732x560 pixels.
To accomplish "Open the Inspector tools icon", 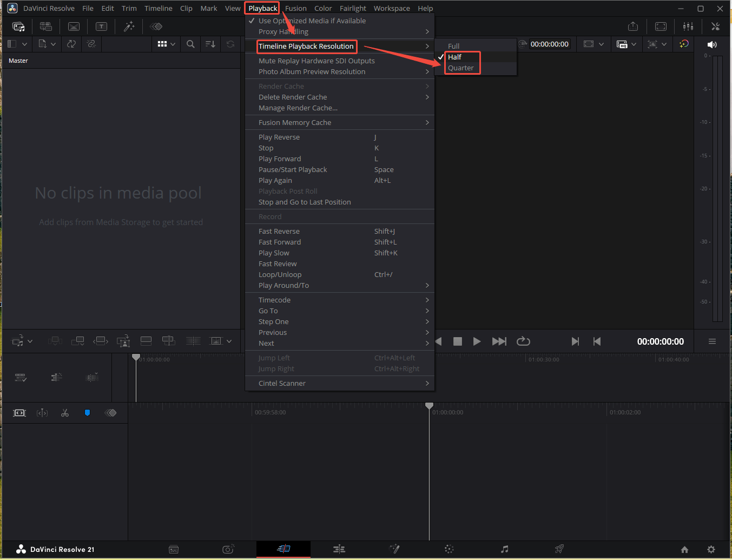I will click(x=715, y=27).
